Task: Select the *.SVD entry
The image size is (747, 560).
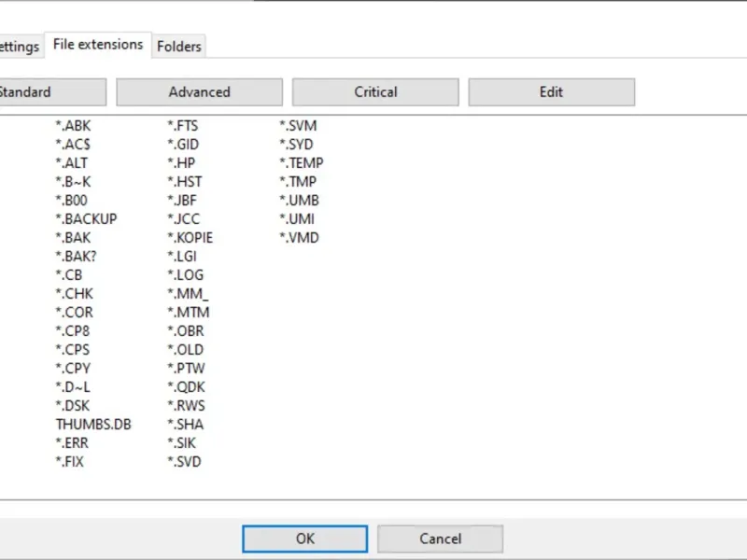Action: pyautogui.click(x=184, y=461)
